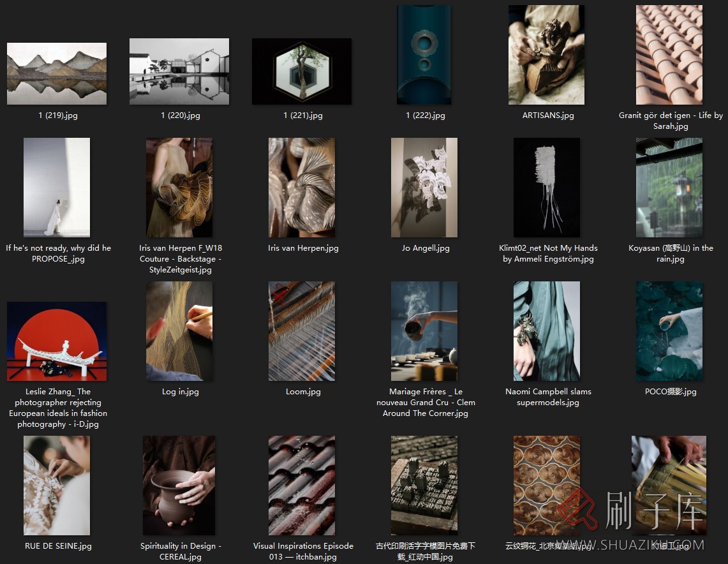
Task: Click the Iris van Herpen F_W18 Couture thumbnail
Action: coord(179,188)
